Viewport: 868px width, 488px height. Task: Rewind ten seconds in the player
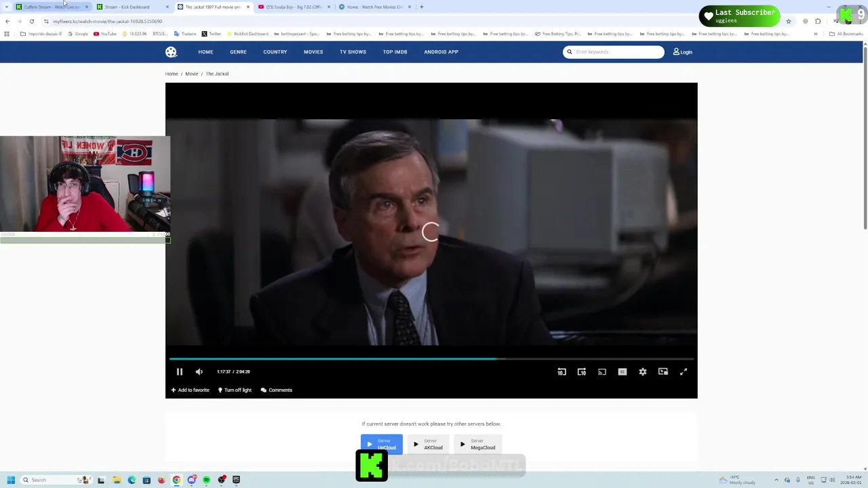tap(561, 371)
